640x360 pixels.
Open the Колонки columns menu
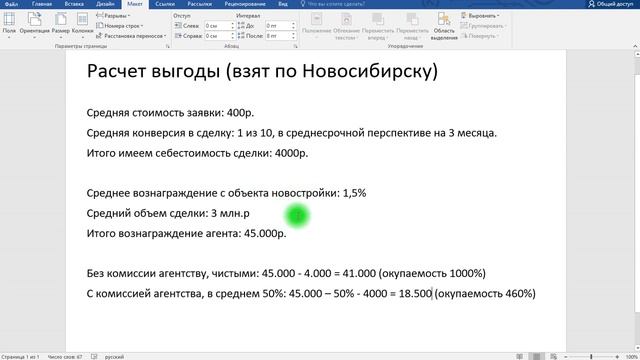pos(82,25)
